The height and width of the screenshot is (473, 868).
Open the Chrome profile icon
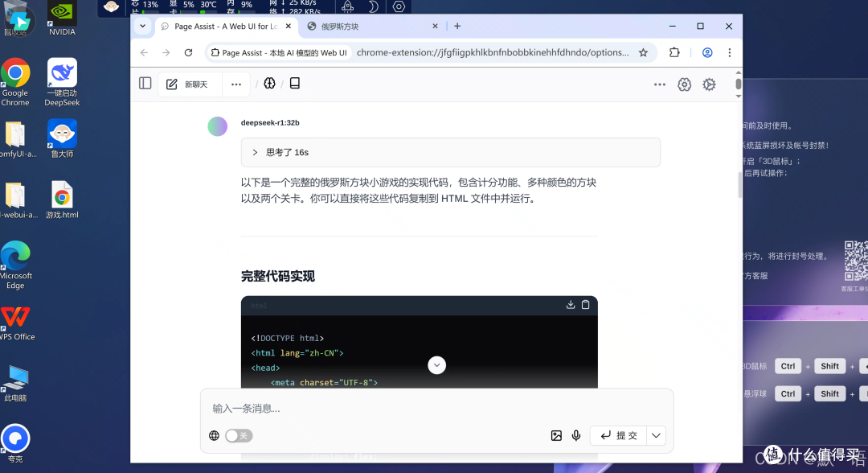pyautogui.click(x=707, y=52)
